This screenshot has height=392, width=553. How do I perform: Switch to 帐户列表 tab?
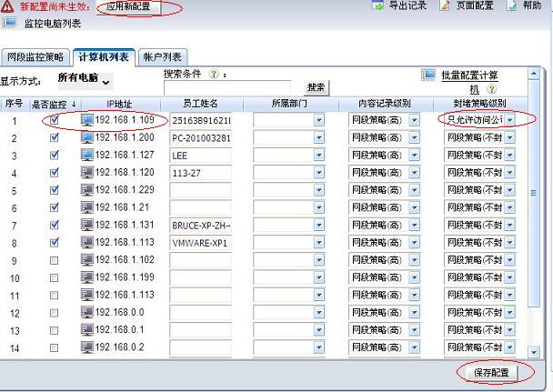163,57
